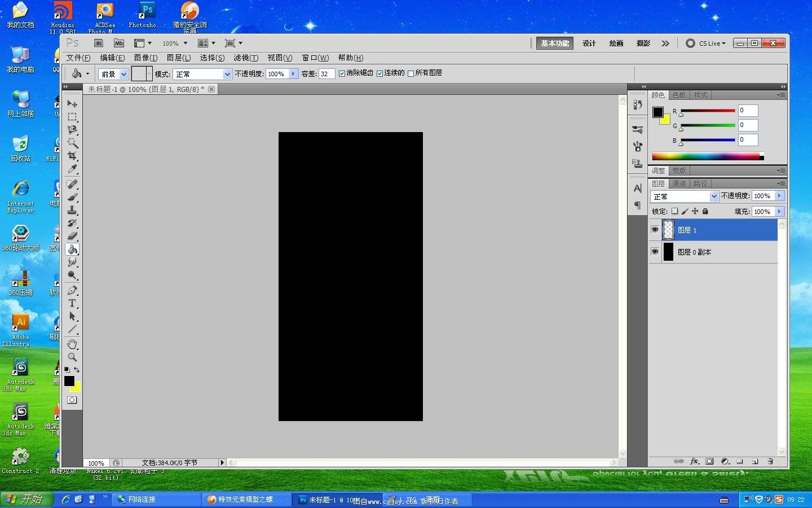This screenshot has height=508, width=812.
Task: Launch Adobe Bridge via Br icon
Action: click(99, 43)
